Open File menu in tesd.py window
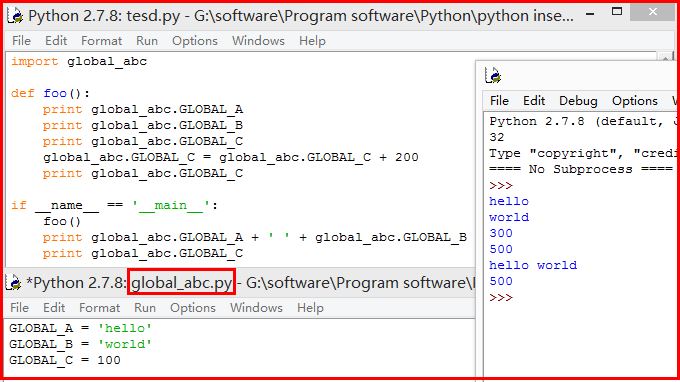The image size is (680, 382). point(21,41)
